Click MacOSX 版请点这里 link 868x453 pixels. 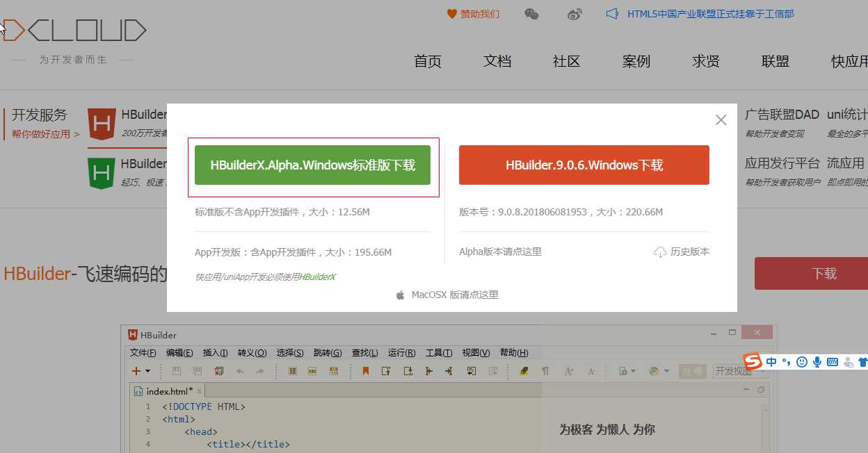point(455,295)
